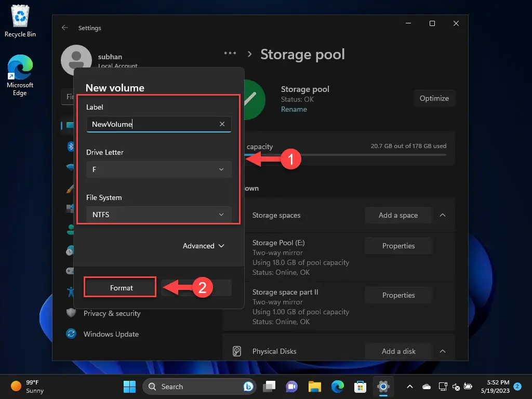Open Recycle Bin desktop icon
Viewport: 532px width, 399px height.
(20, 21)
